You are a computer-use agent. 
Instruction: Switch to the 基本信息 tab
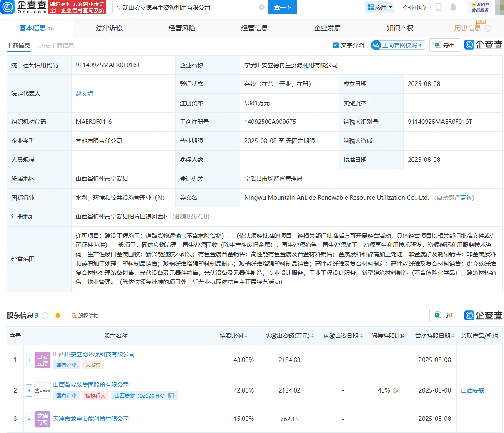point(36,28)
